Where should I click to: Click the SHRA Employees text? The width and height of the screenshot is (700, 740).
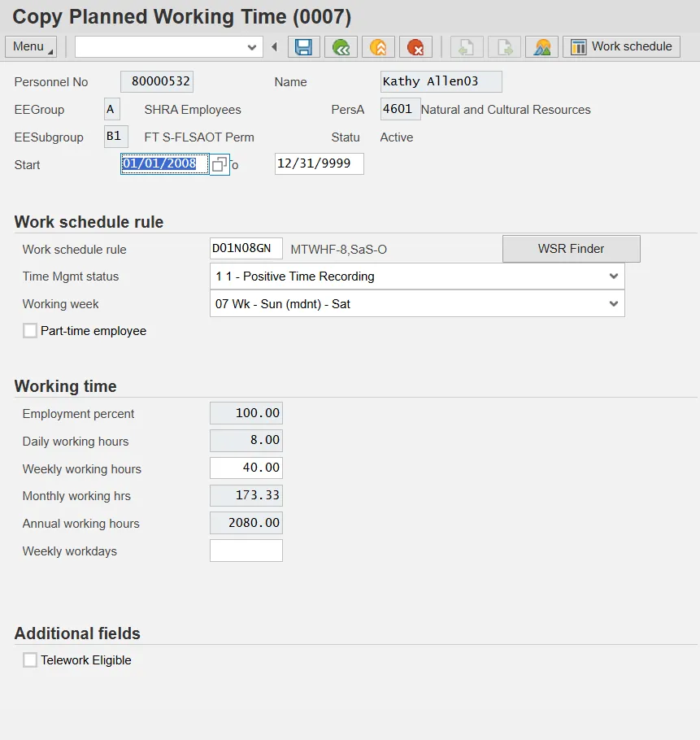pos(193,110)
